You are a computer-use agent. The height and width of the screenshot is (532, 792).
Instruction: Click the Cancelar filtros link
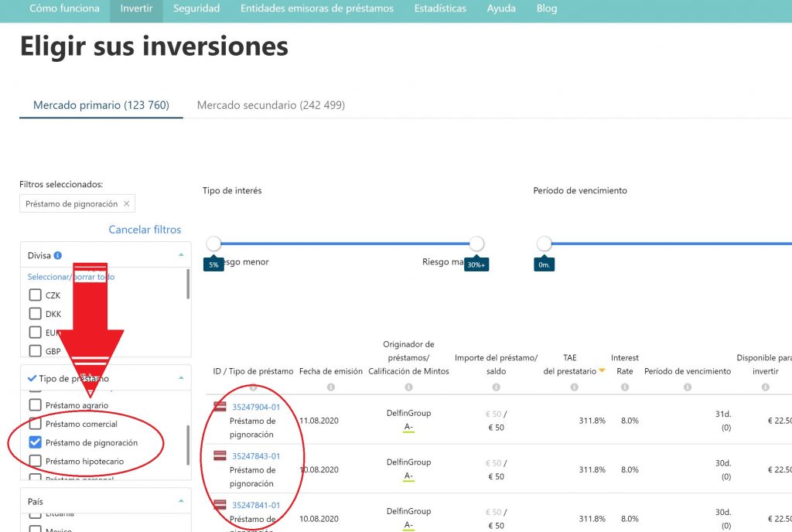(x=145, y=230)
